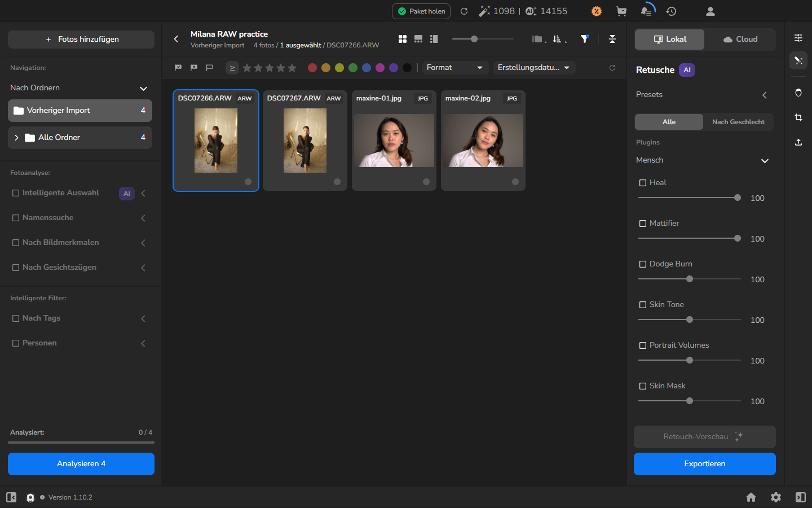The image size is (812, 508).
Task: Click the Fotos hinzufügen button
Action: (x=81, y=40)
